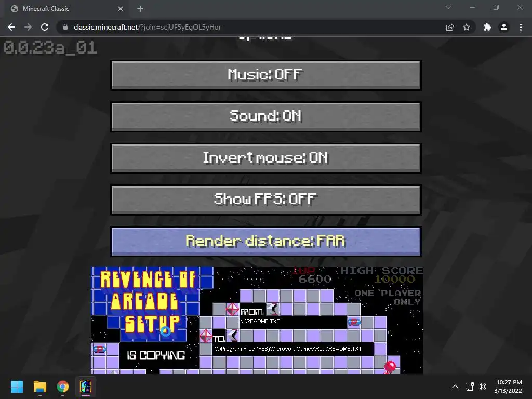
Task: Open a new browser tab
Action: coord(140,9)
